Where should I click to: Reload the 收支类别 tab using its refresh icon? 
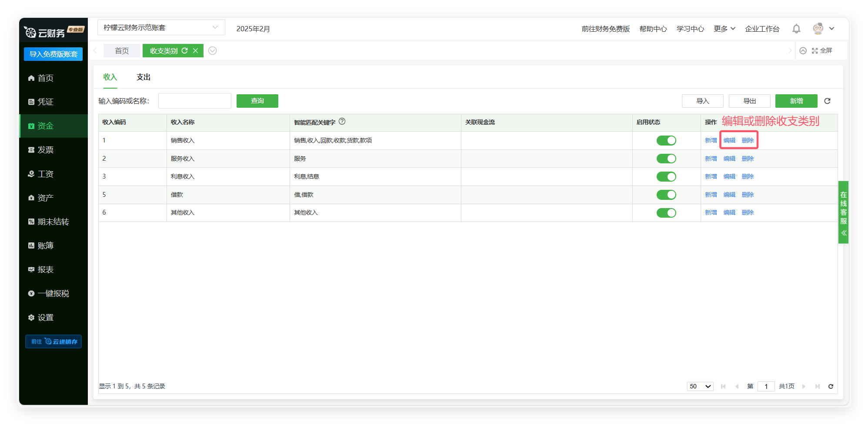pos(184,51)
